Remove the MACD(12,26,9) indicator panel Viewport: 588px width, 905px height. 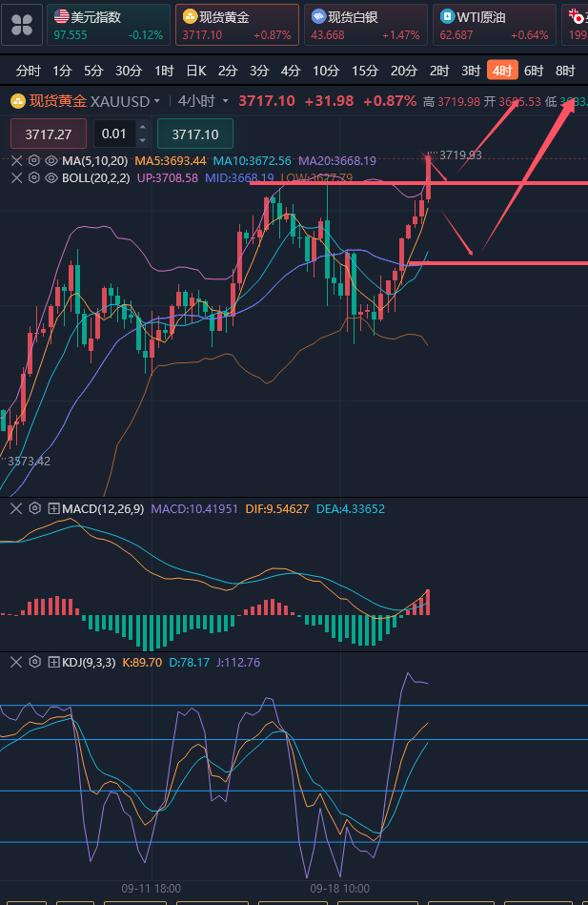click(x=16, y=508)
